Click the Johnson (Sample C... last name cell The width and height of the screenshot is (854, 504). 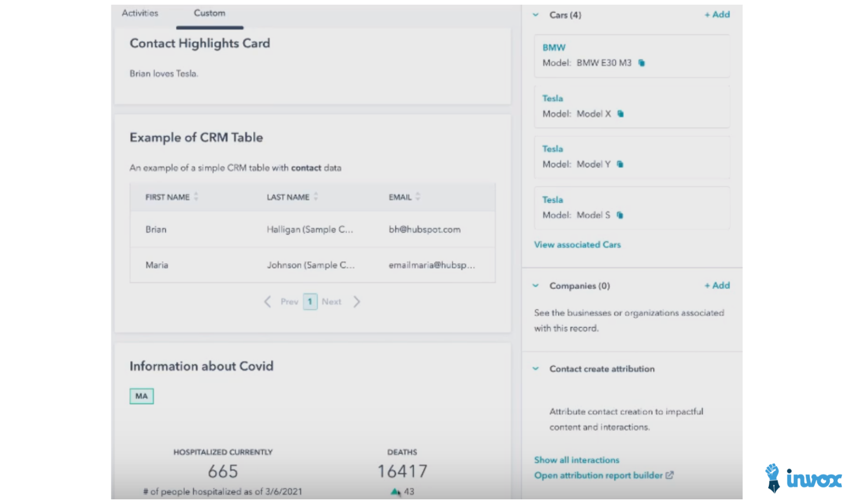311,265
